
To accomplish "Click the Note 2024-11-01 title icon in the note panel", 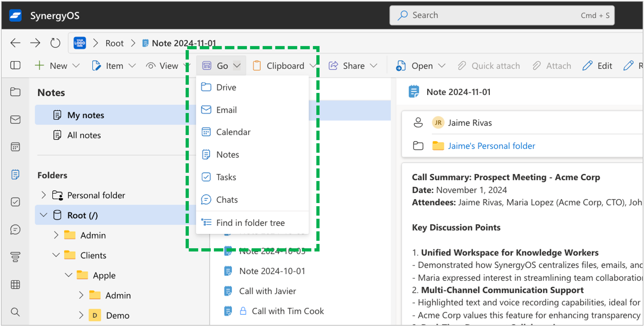I will point(414,92).
